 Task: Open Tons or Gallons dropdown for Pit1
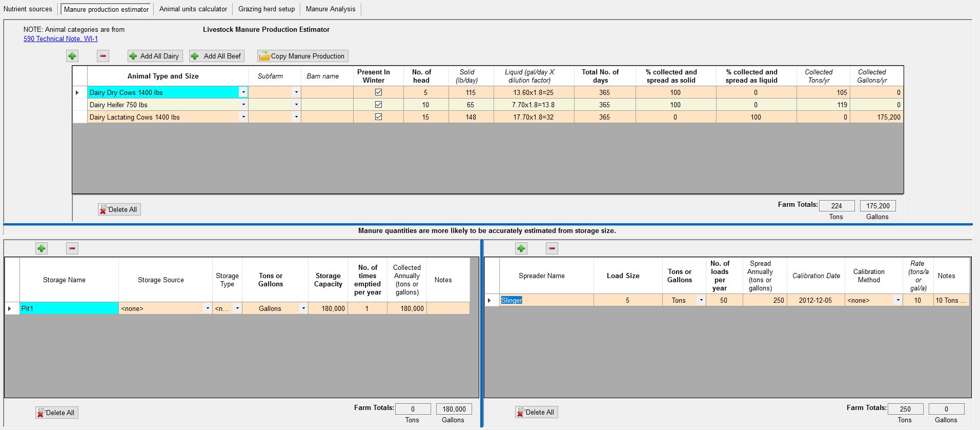303,308
